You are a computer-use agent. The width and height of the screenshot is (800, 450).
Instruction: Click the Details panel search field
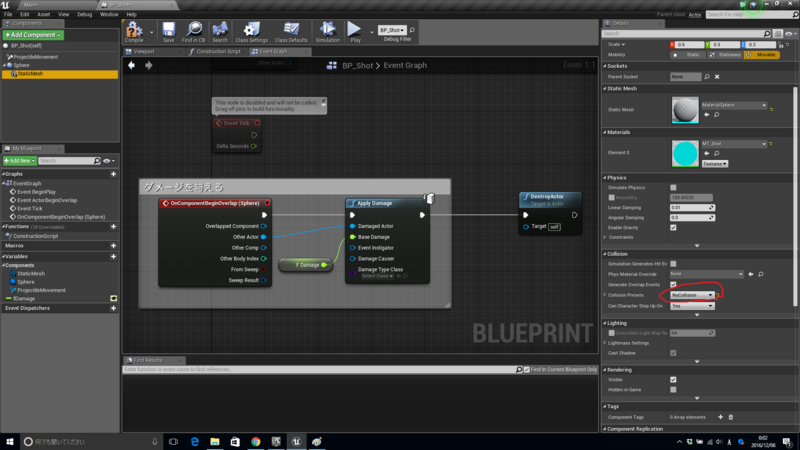click(683, 34)
